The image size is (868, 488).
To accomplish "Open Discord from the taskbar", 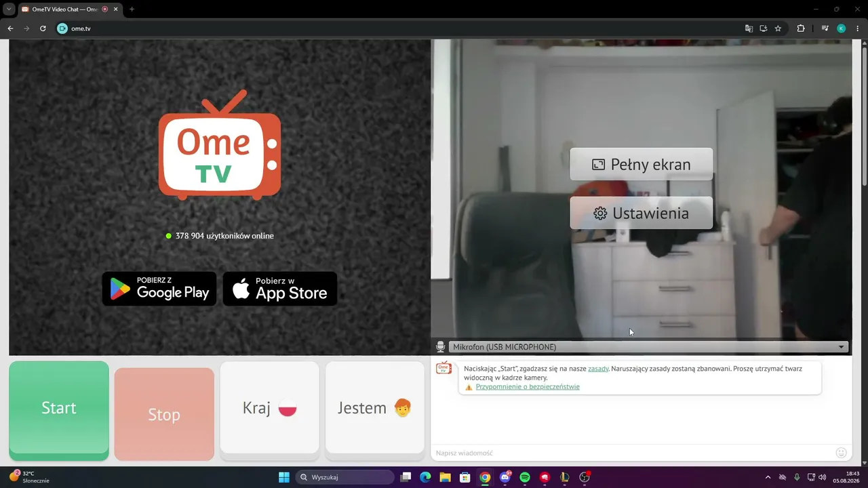I will coord(505,477).
